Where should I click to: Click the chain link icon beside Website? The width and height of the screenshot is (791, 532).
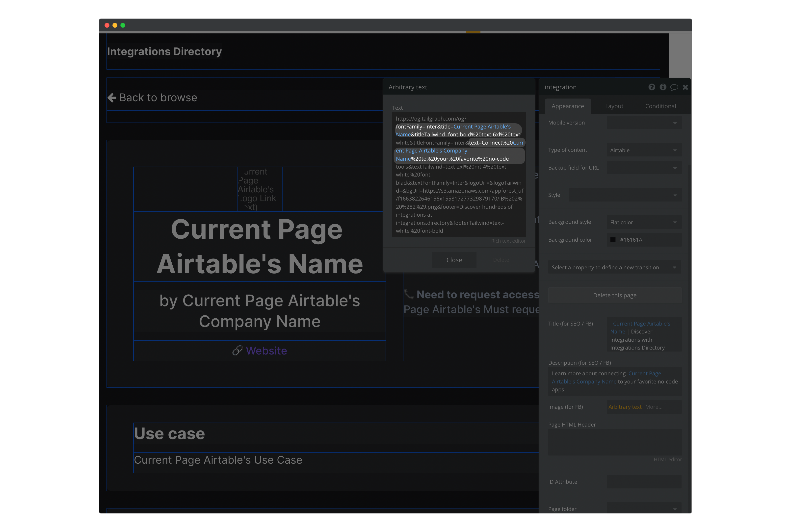coord(237,351)
